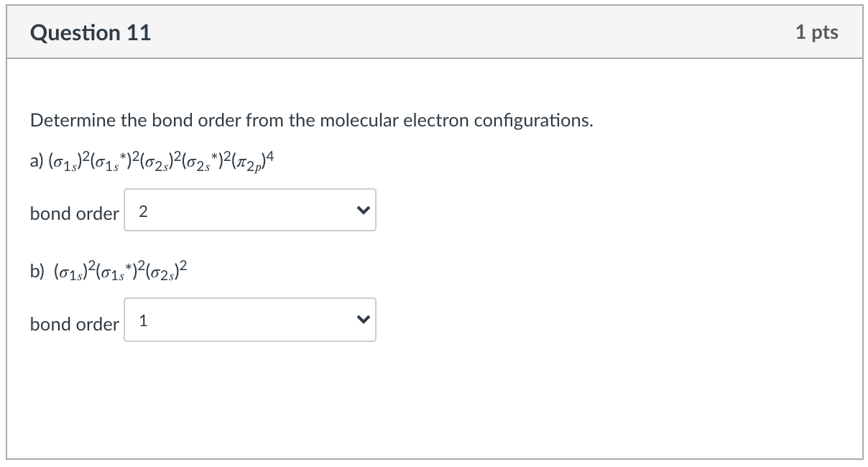Click the chevron arrow on part b dropdown
Viewport: 868px width, 467px height.
[x=363, y=321]
